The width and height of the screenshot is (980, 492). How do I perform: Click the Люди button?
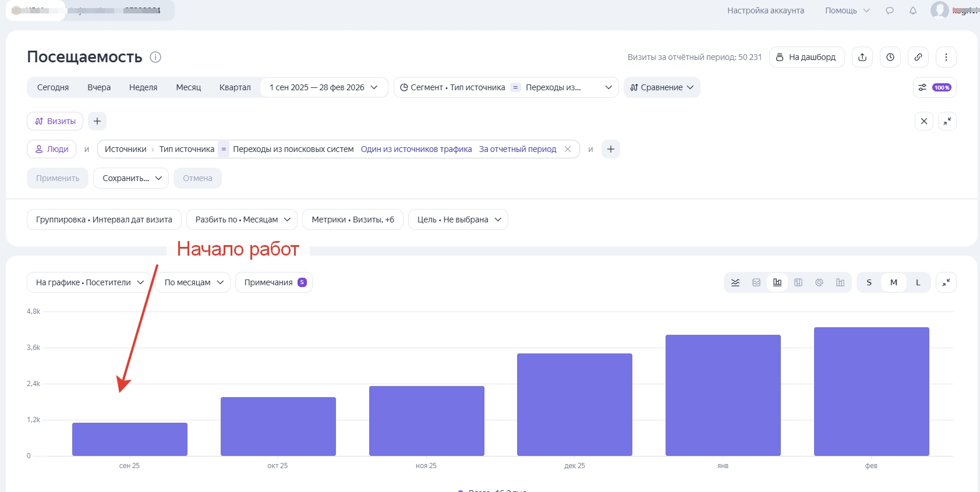[52, 149]
